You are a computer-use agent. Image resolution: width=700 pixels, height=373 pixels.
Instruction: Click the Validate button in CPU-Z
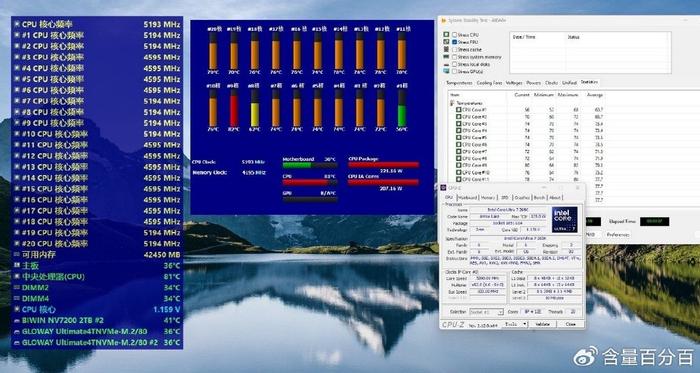click(x=542, y=324)
